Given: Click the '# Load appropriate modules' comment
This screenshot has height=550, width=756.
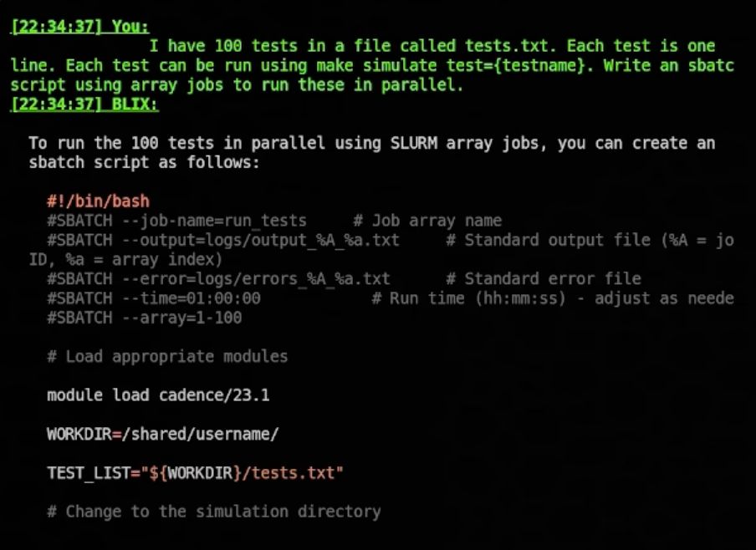Looking at the screenshot, I should [167, 357].
